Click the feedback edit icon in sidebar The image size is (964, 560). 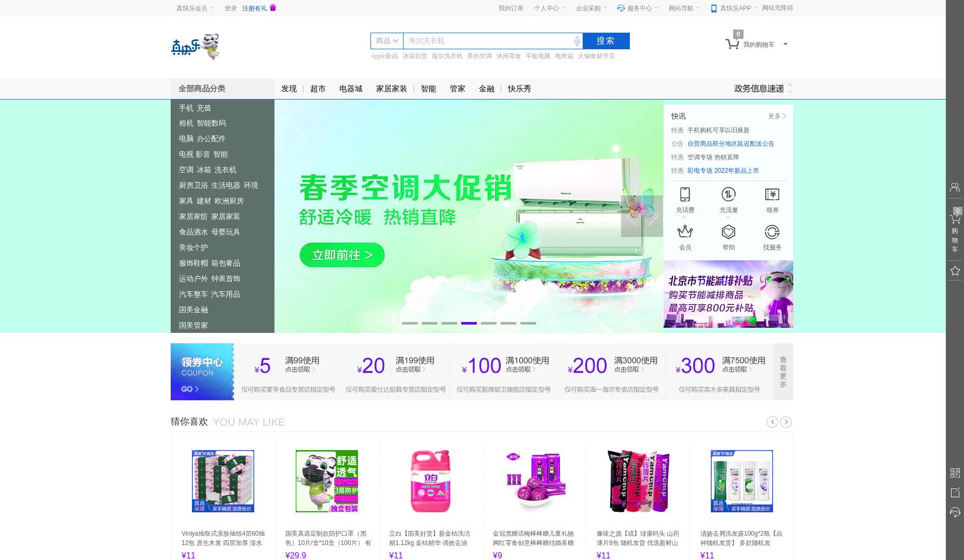[x=955, y=493]
